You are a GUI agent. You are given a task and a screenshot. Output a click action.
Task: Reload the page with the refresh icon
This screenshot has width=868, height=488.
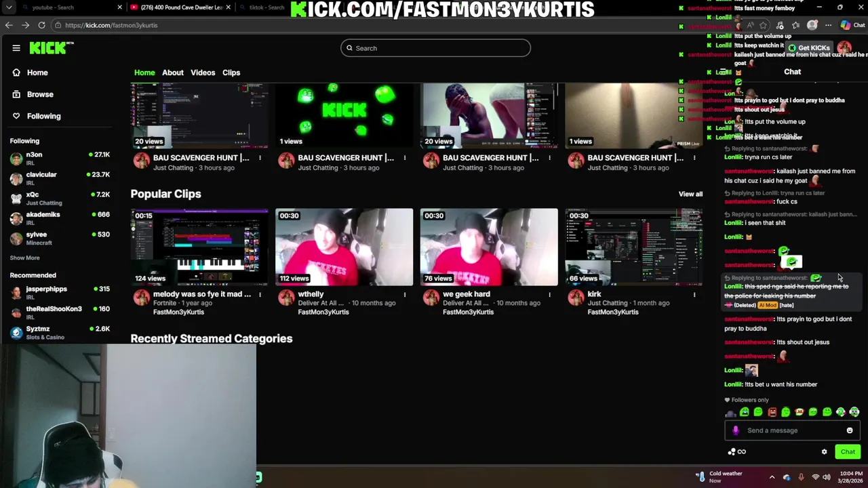(41, 25)
